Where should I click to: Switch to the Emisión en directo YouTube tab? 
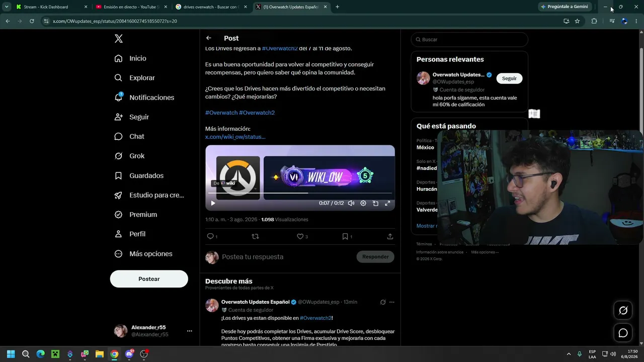pos(131,7)
